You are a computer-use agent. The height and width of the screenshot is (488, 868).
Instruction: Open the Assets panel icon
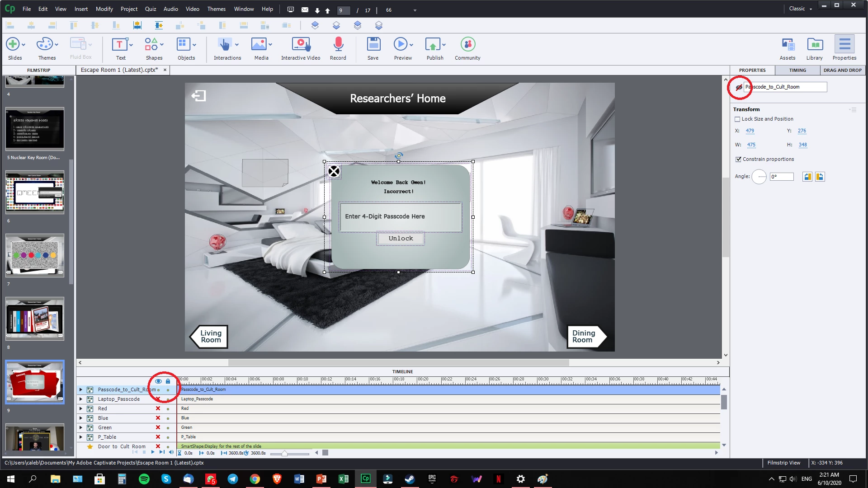point(788,45)
